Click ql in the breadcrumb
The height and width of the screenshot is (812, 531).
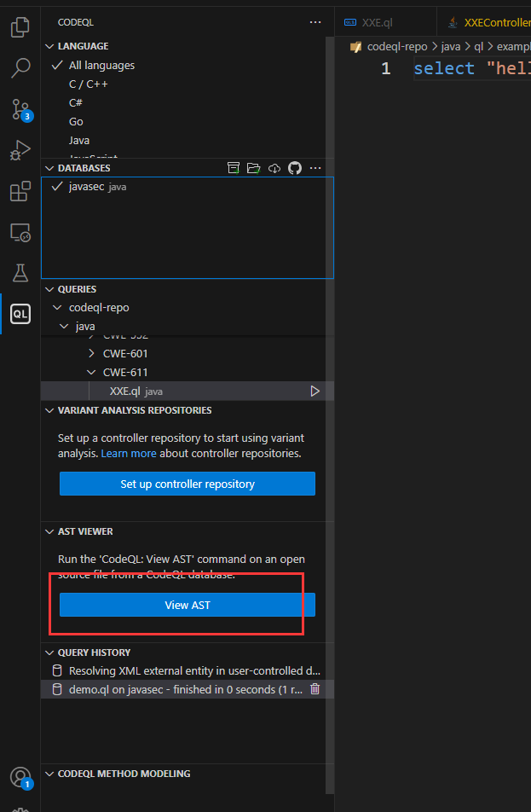pos(479,47)
